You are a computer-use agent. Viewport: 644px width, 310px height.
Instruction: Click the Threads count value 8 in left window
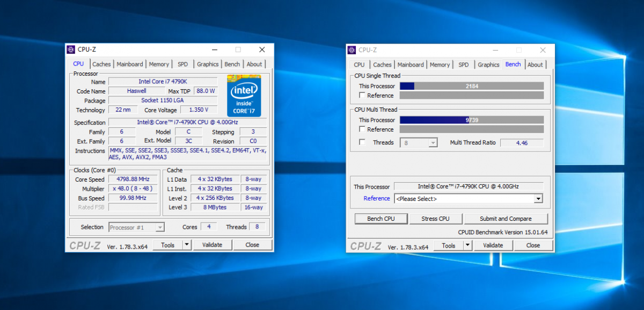click(x=257, y=227)
